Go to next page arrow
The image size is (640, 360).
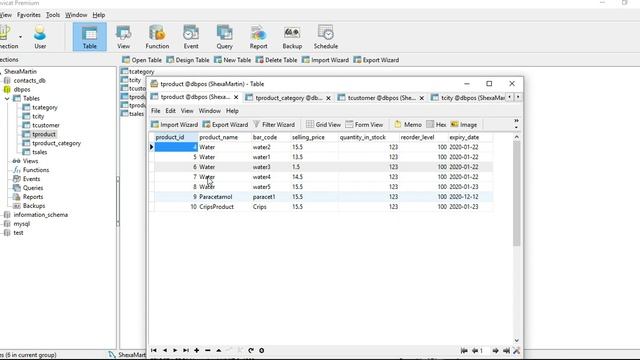pyautogui.click(x=495, y=351)
